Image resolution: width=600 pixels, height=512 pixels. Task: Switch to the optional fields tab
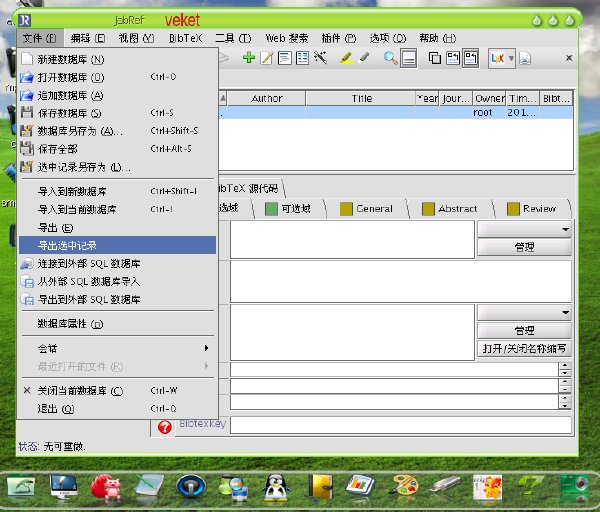click(288, 209)
